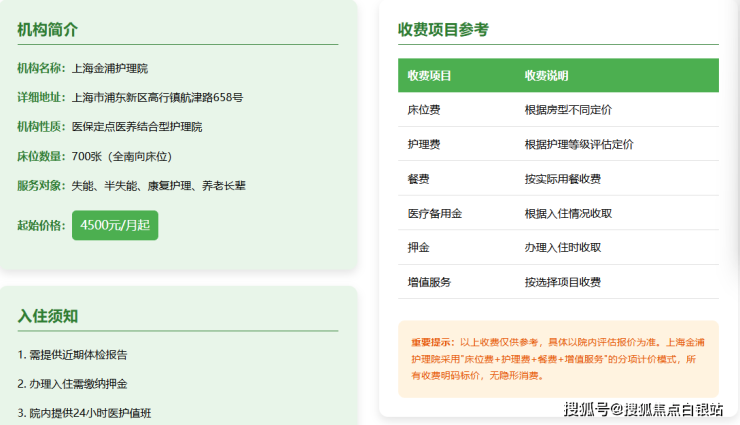The width and height of the screenshot is (740, 425).
Task: Click the text 上海金浦护理院
Action: pyautogui.click(x=109, y=68)
